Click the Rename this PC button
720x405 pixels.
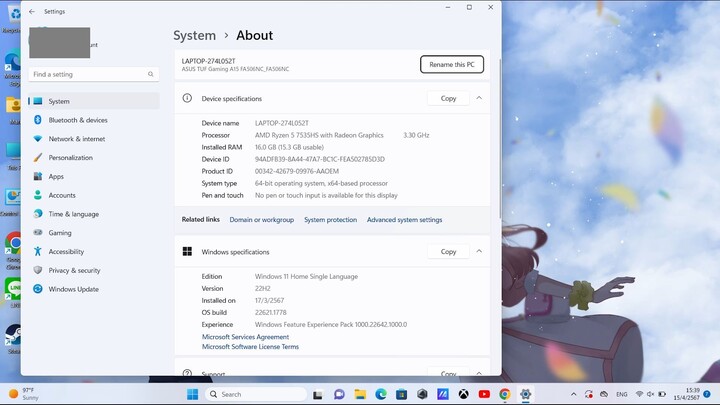coord(452,65)
